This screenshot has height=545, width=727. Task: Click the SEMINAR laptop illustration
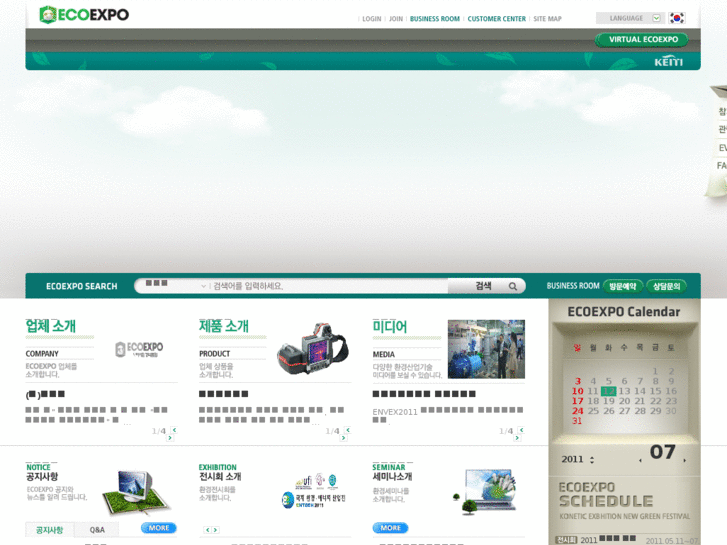[485, 492]
